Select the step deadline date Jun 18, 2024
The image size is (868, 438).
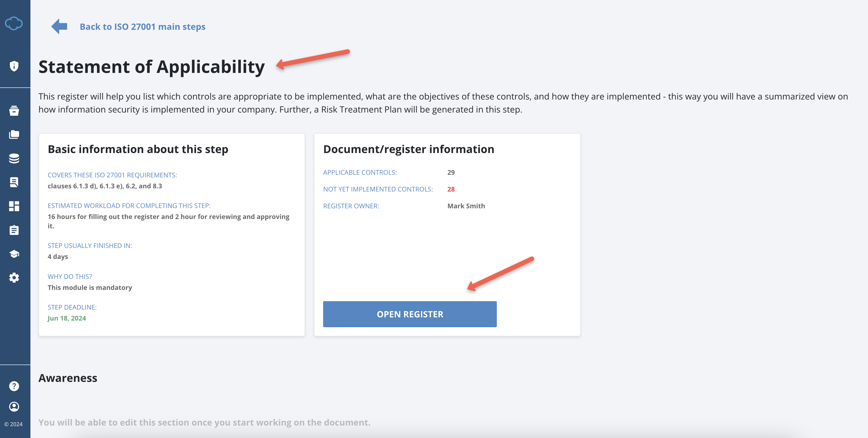67,318
